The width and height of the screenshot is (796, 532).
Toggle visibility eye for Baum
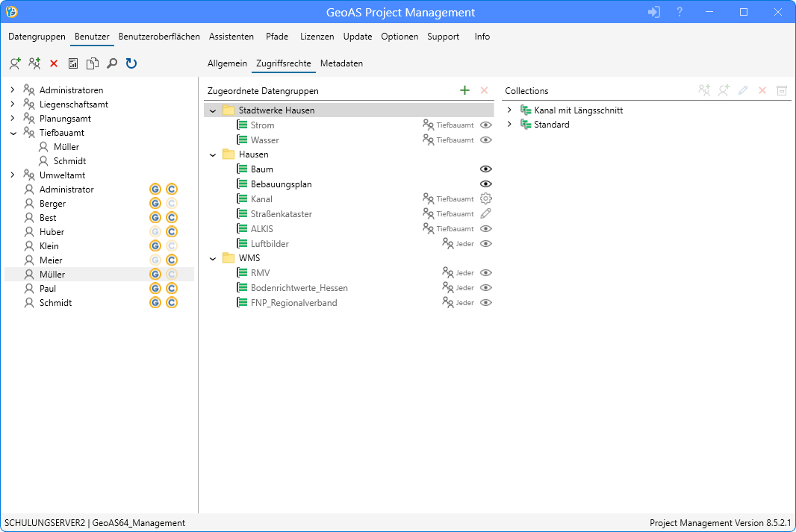pos(486,169)
